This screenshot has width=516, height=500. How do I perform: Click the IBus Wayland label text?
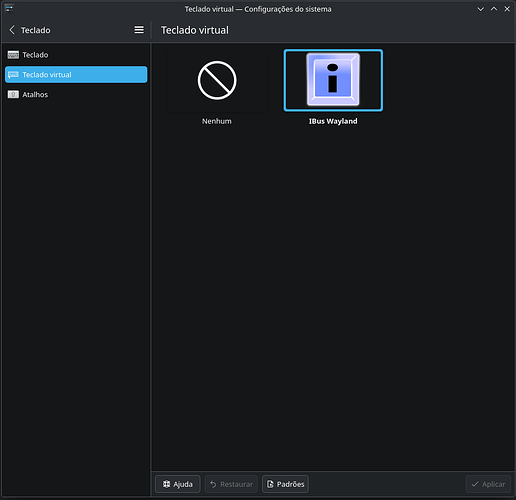pyautogui.click(x=333, y=121)
